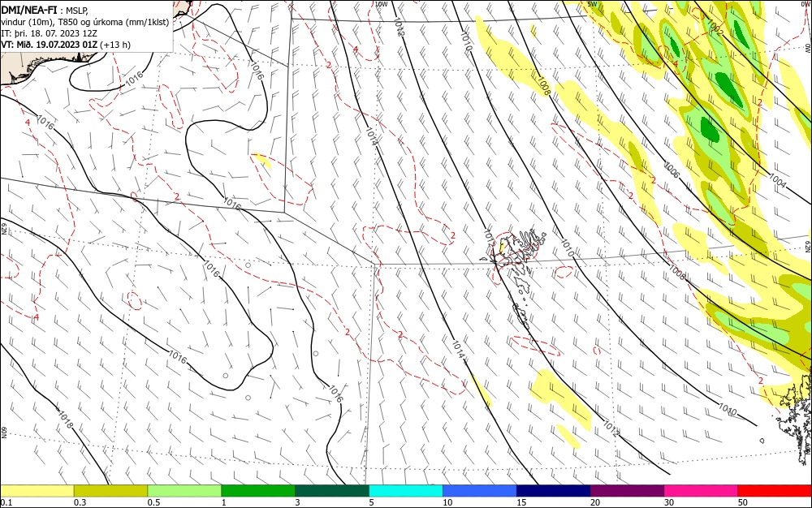Click the purple 20–30 legend block
The height and width of the screenshot is (508, 812).
tap(627, 491)
